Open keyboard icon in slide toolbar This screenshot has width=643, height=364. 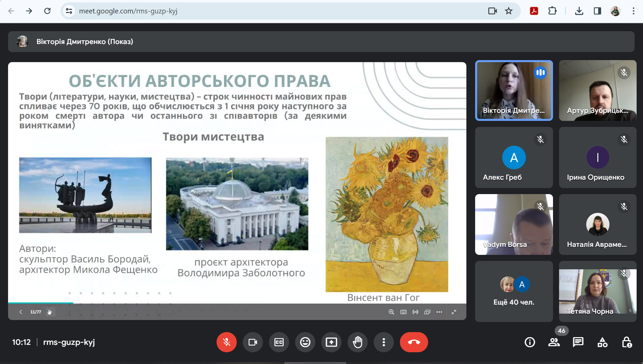point(404,312)
